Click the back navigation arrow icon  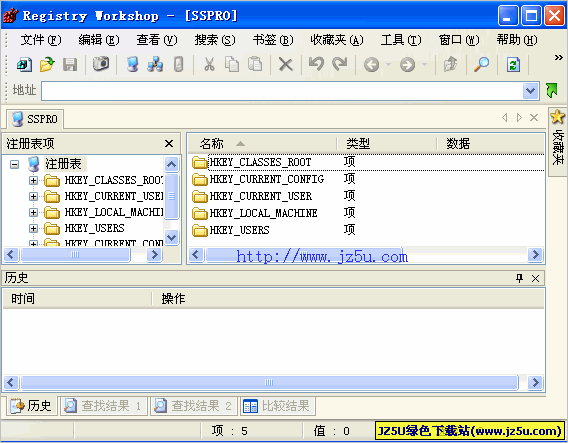371,65
